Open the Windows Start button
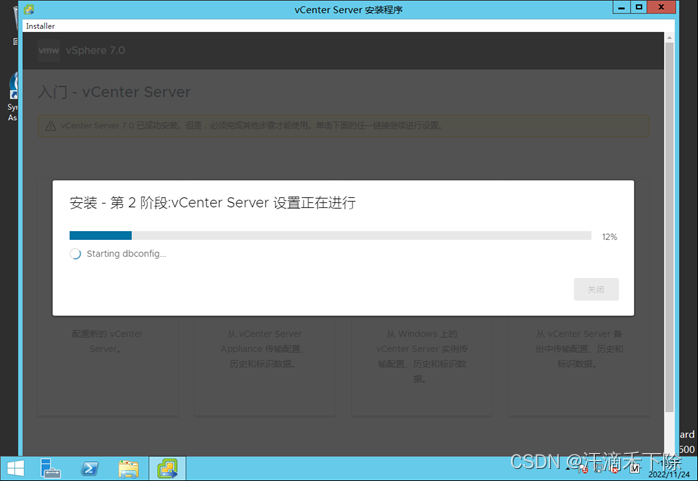Image resolution: width=698 pixels, height=481 pixels. pyautogui.click(x=16, y=469)
